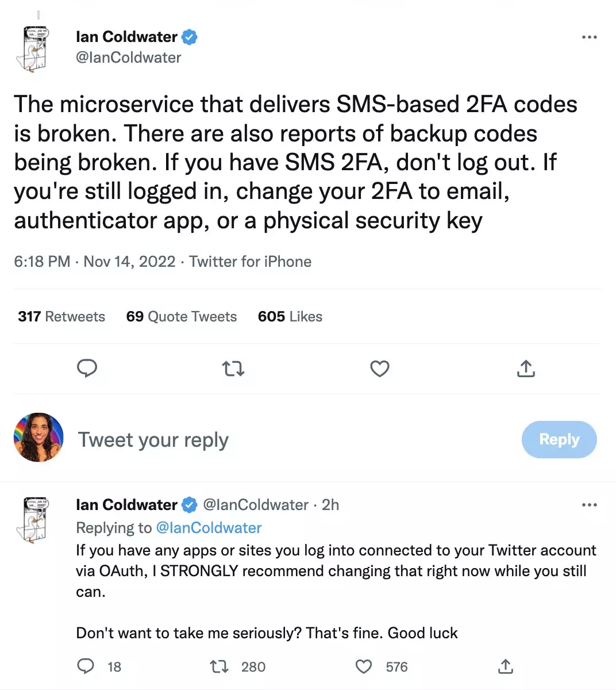This screenshot has width=616, height=690.
Task: Like the OAuth reply tweet
Action: [x=364, y=666]
